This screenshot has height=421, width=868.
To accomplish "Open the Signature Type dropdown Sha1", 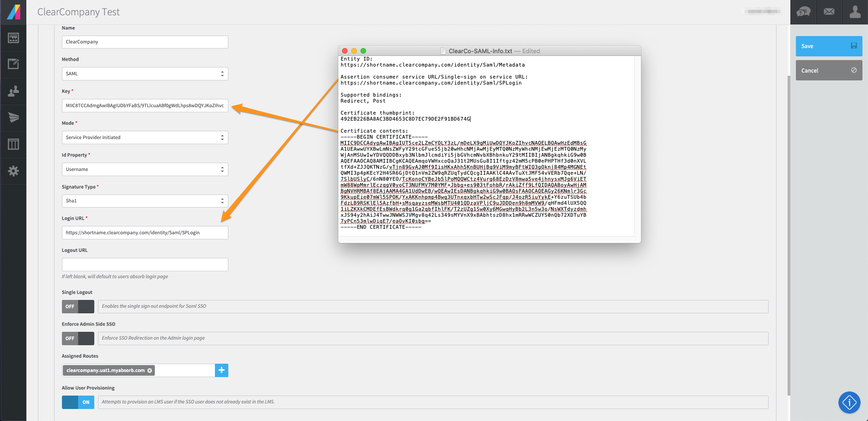I will (145, 201).
